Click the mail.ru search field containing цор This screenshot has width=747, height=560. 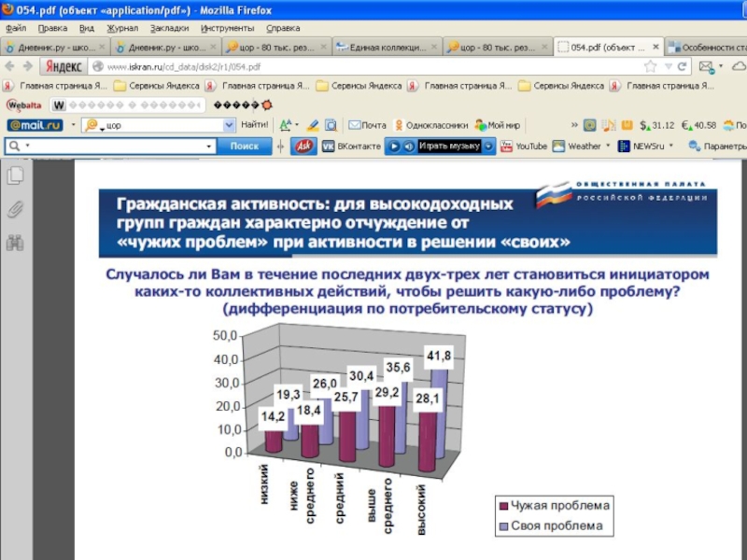(x=159, y=125)
